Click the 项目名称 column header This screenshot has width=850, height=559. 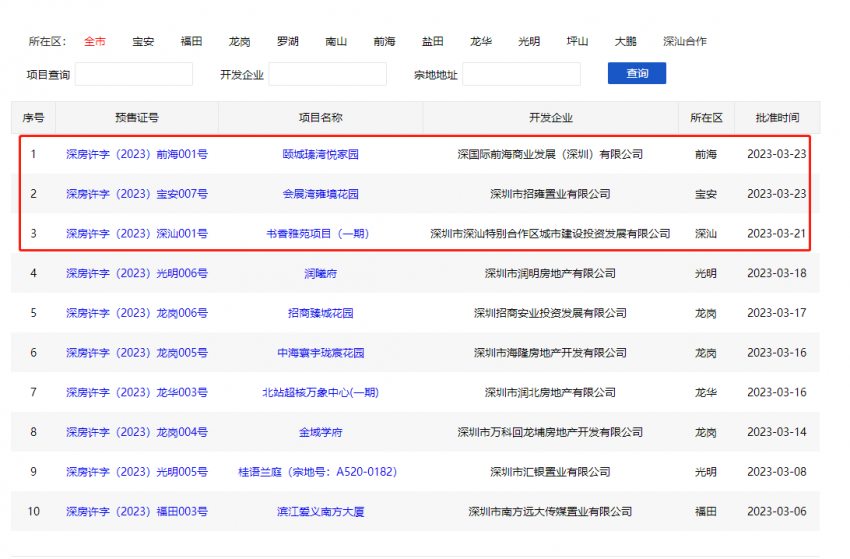click(x=320, y=118)
